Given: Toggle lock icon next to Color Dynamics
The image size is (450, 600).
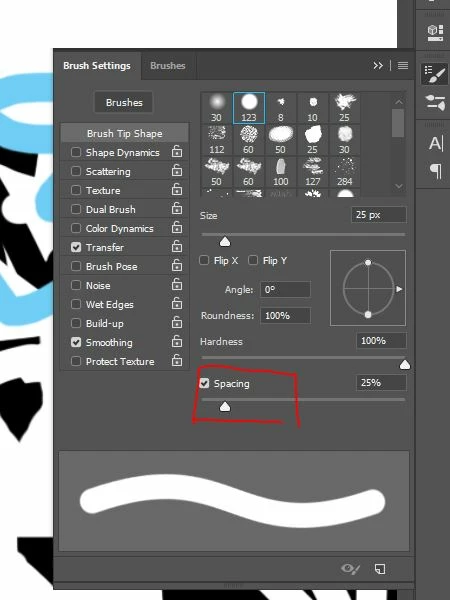Looking at the screenshot, I should click(x=177, y=227).
